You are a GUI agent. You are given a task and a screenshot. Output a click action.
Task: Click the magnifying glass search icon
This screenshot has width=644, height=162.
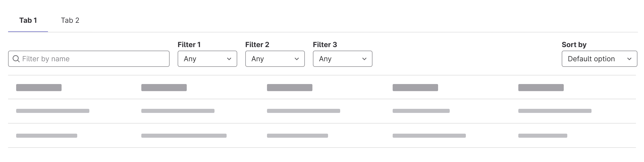tap(16, 59)
